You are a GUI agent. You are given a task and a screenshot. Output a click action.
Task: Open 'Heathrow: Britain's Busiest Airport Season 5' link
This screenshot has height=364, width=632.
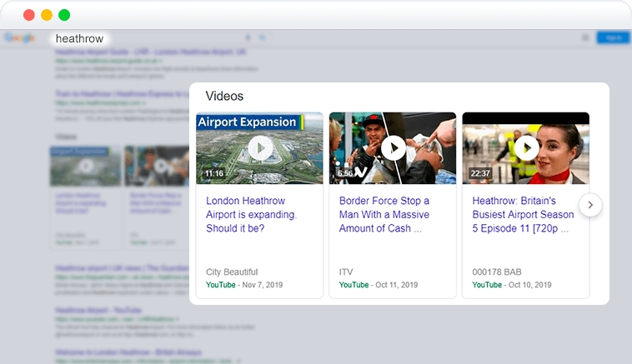[x=523, y=215]
